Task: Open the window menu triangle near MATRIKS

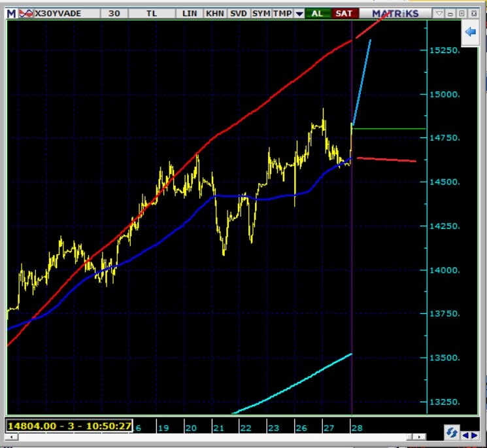Action: (439, 13)
